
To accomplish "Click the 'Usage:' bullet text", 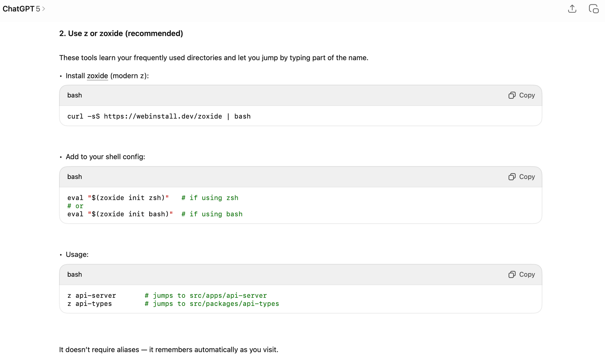I will pyautogui.click(x=77, y=254).
